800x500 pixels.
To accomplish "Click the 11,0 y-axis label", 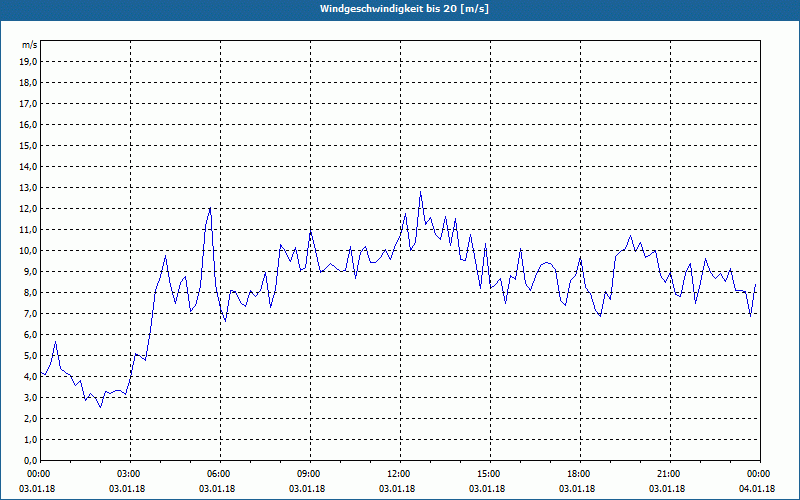I will 28,230.
